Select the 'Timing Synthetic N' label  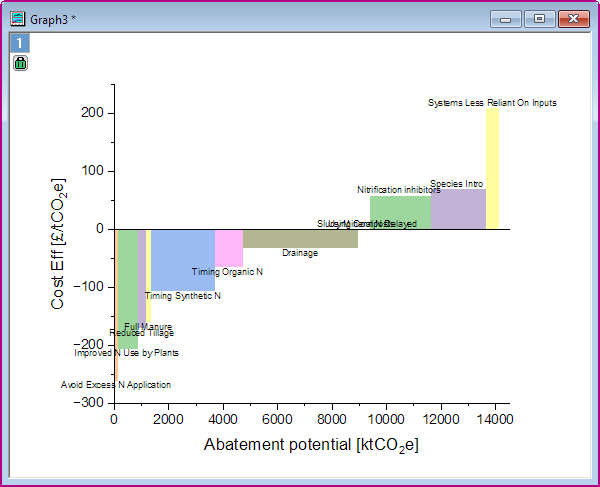[x=183, y=296]
